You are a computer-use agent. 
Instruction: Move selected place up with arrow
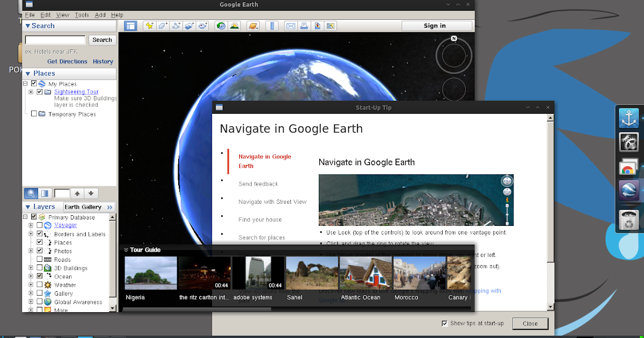point(77,193)
